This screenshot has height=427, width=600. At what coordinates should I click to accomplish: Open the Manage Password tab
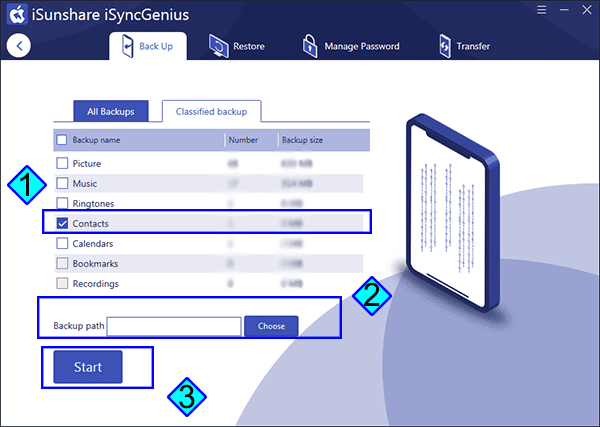click(351, 46)
